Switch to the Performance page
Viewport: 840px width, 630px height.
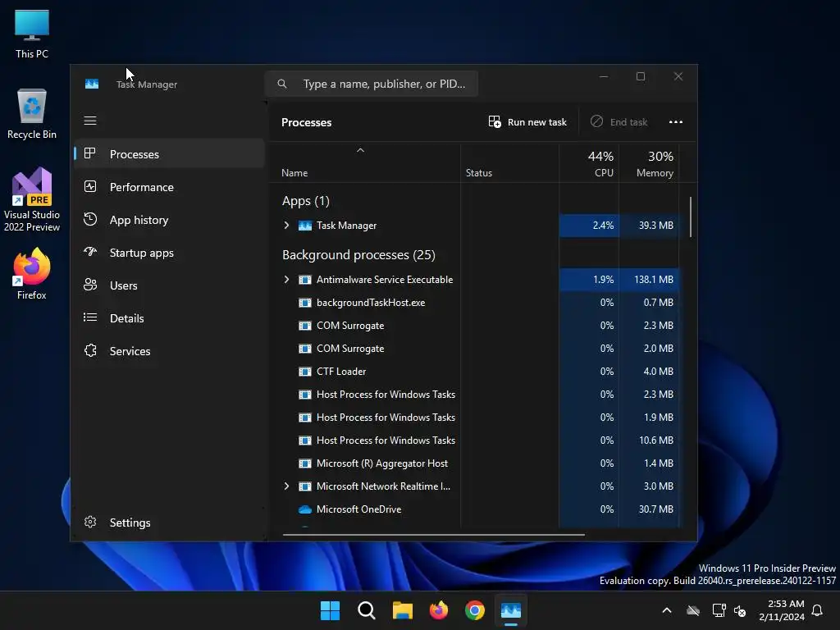(x=169, y=186)
